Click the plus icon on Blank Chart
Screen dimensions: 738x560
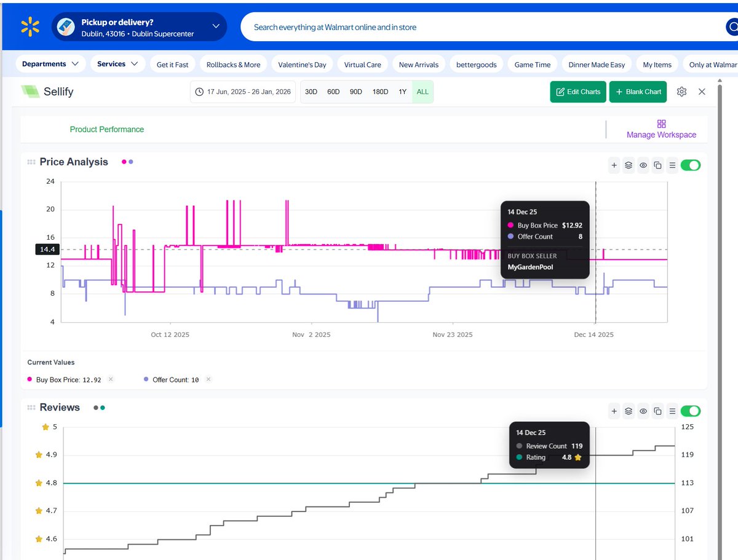click(619, 92)
